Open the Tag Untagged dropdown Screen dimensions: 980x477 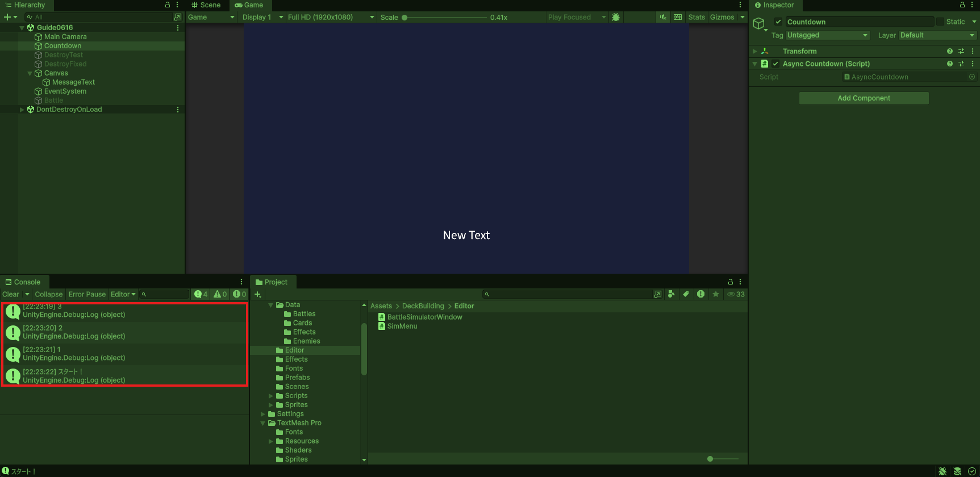828,35
